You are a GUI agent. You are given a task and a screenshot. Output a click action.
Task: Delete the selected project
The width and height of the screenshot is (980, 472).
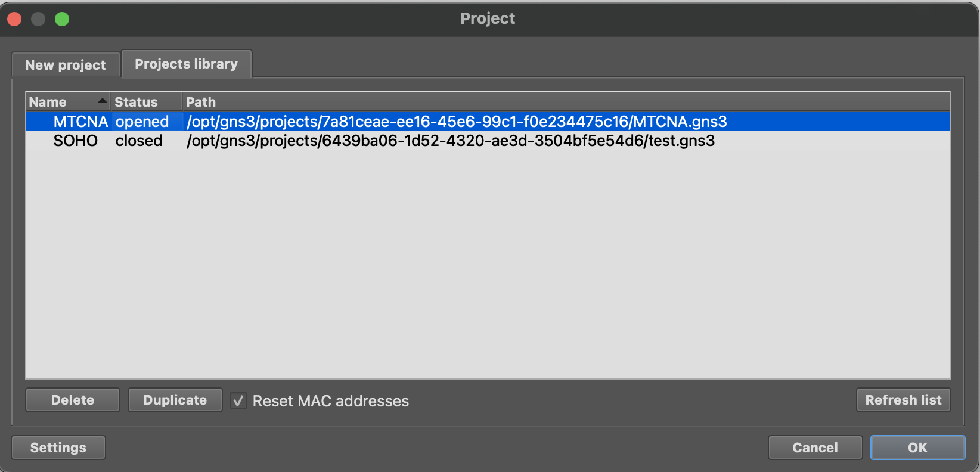73,400
